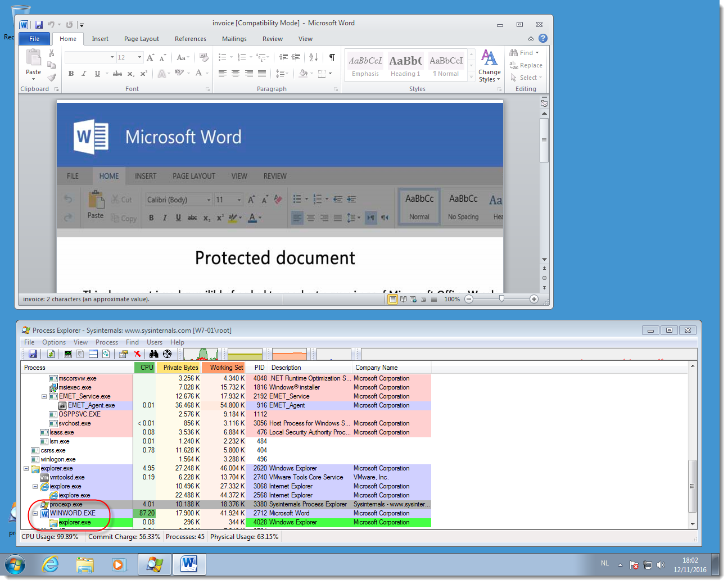Toggle Bold formatting in Word

(71, 74)
